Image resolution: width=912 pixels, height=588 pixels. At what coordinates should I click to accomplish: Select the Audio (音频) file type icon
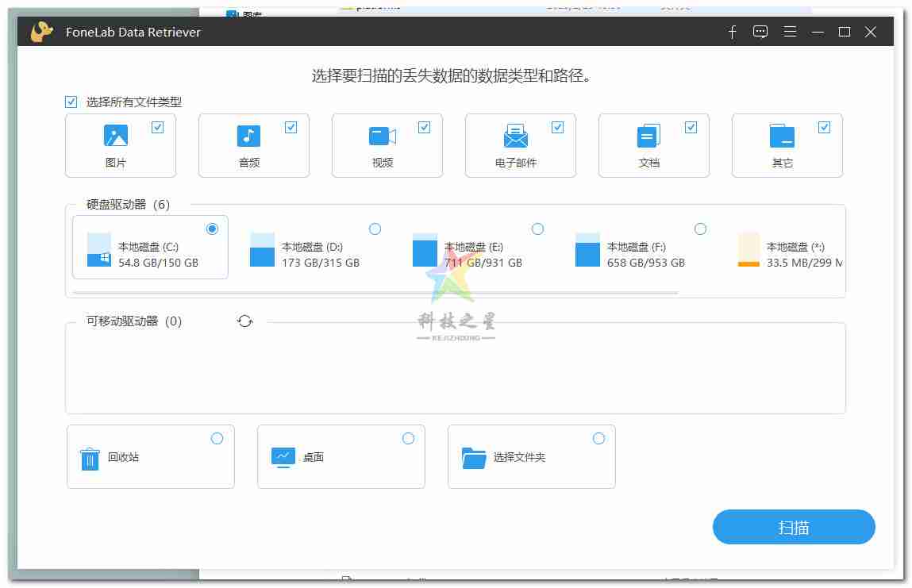(x=248, y=136)
